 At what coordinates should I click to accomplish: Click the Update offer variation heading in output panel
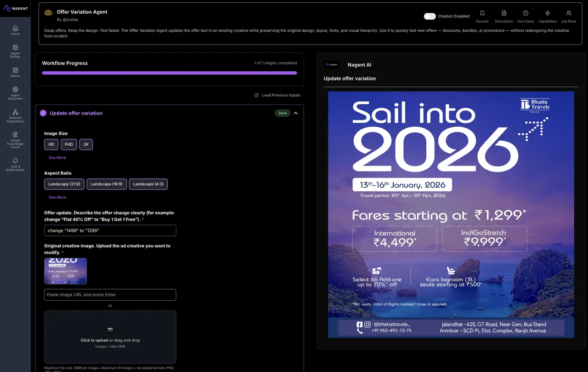(350, 79)
